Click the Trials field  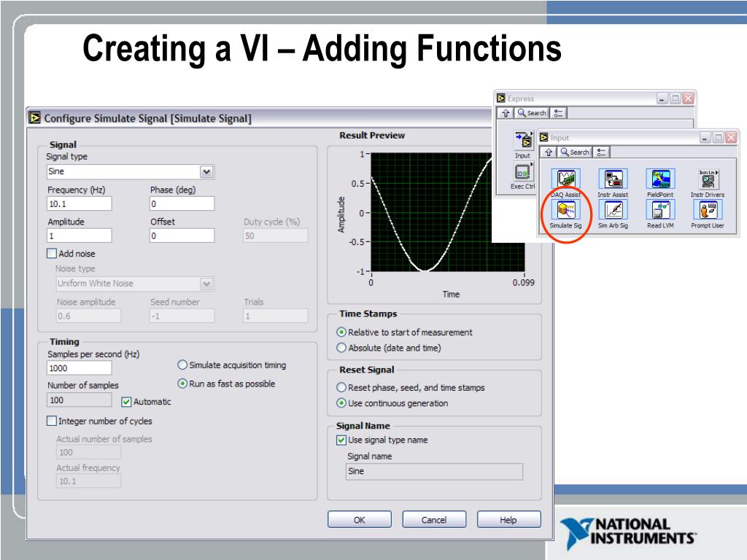click(x=275, y=316)
